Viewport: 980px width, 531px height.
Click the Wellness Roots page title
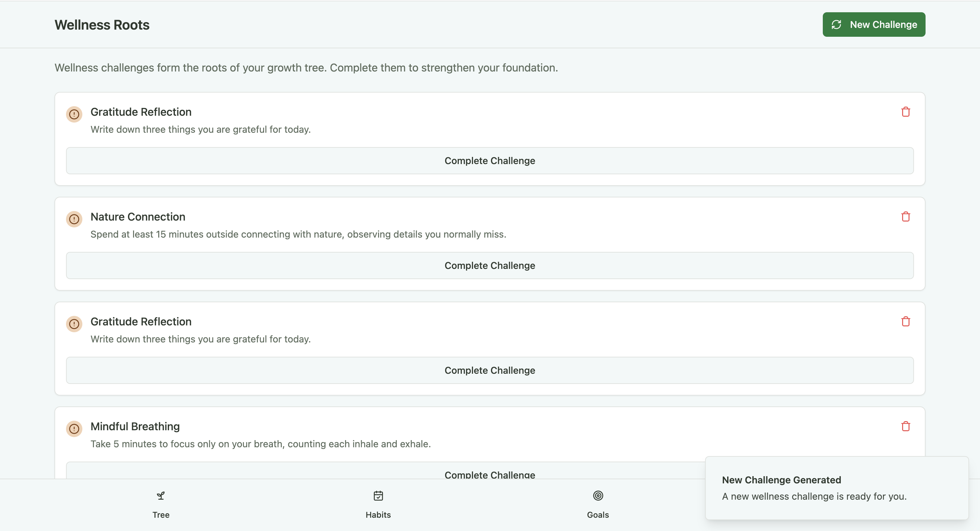pyautogui.click(x=102, y=25)
